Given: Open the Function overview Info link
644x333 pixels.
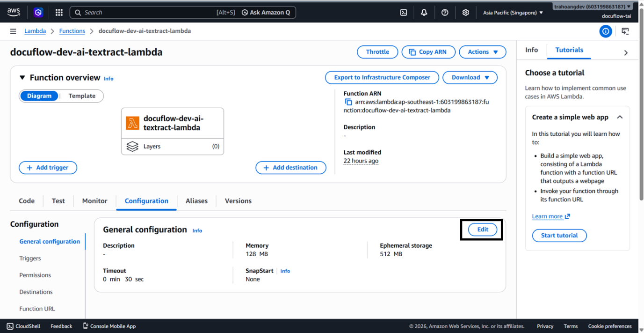Looking at the screenshot, I should [x=109, y=79].
